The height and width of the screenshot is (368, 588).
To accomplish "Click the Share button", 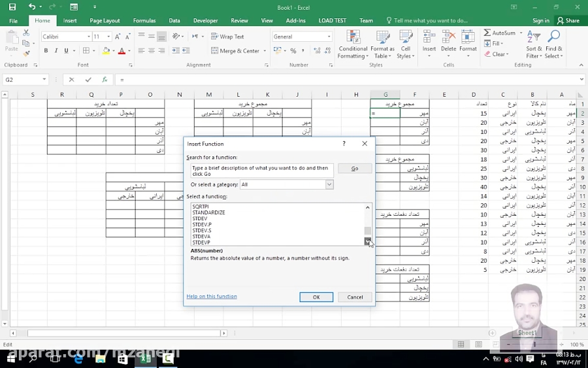I will pos(568,21).
